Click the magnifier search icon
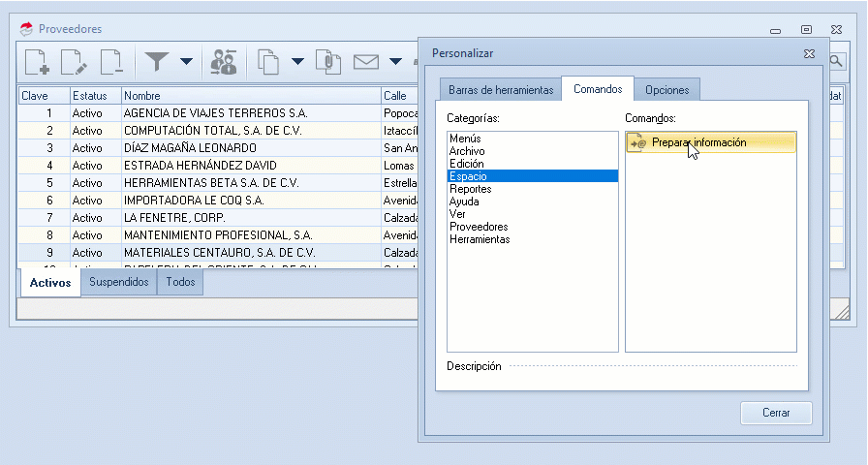 coord(836,61)
